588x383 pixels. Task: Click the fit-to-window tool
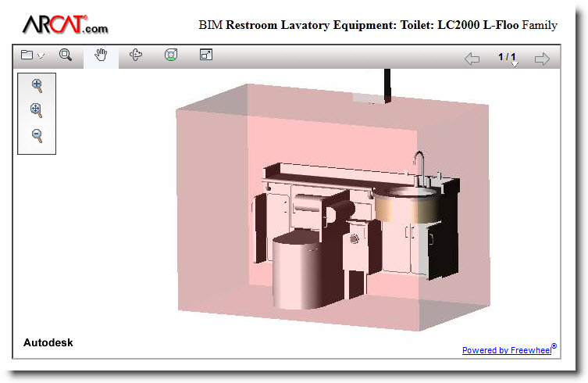[x=171, y=55]
